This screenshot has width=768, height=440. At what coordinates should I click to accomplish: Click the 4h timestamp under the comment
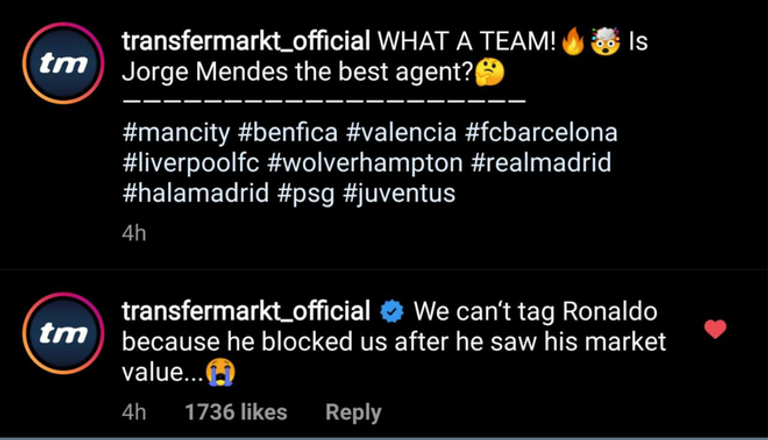pos(134,412)
